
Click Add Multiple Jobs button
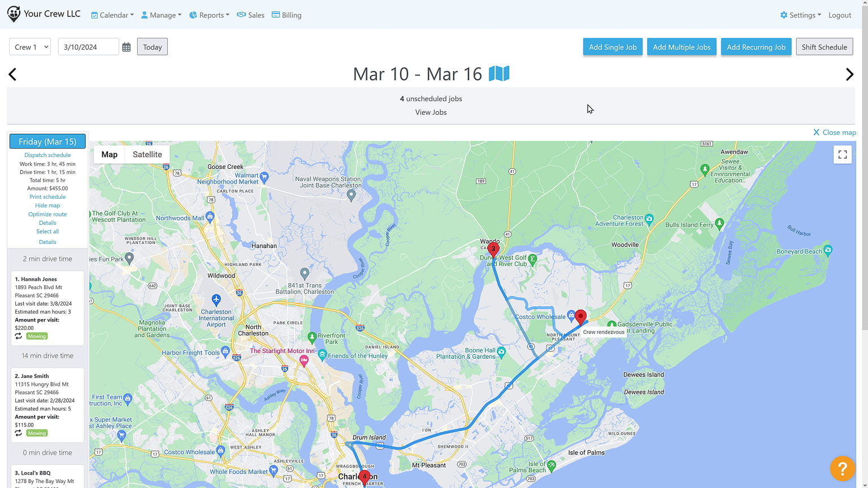pos(682,47)
